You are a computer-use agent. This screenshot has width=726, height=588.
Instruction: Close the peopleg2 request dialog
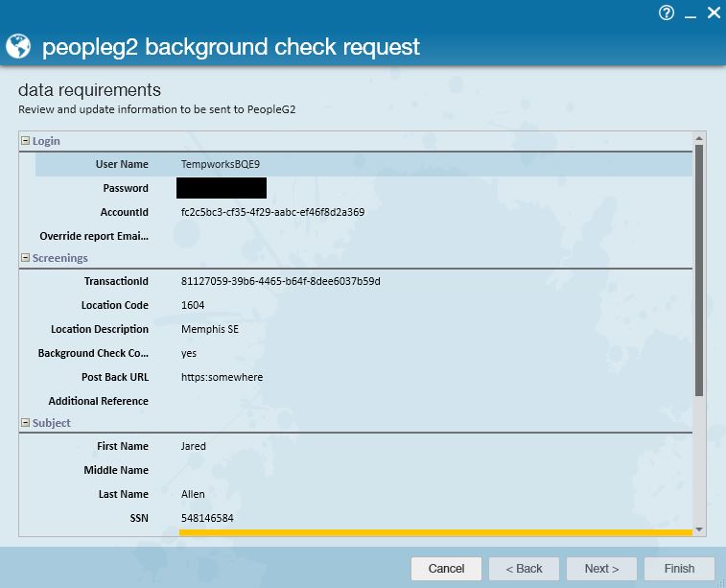coord(714,12)
